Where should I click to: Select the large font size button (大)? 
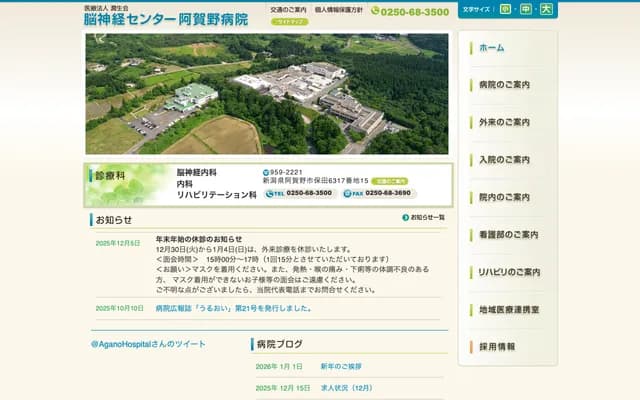pos(546,10)
